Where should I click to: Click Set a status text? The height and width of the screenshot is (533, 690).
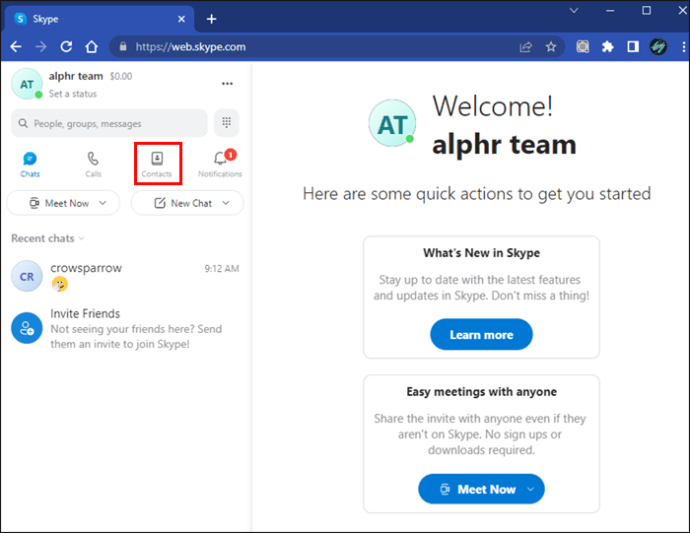[x=73, y=94]
